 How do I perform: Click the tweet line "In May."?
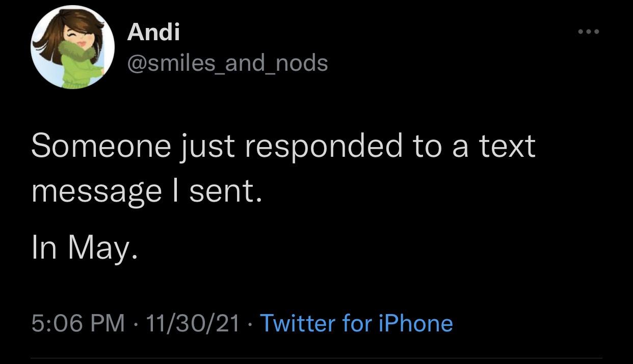pyautogui.click(x=85, y=248)
